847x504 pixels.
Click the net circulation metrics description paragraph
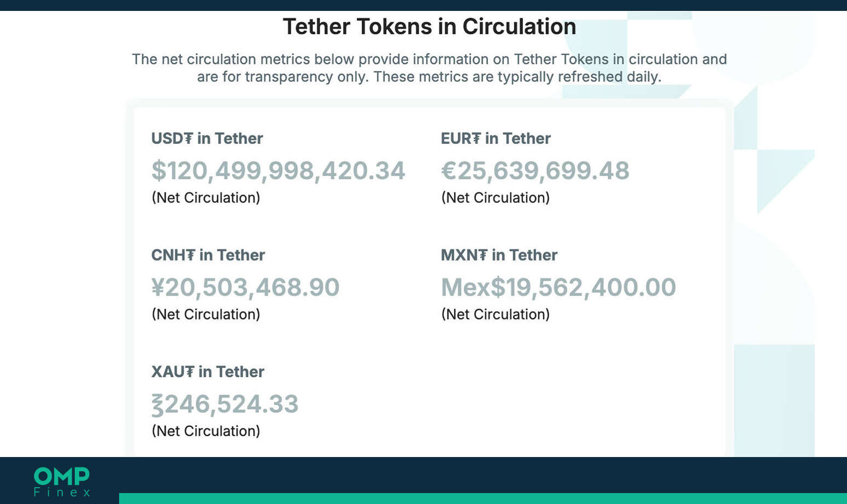click(x=430, y=68)
